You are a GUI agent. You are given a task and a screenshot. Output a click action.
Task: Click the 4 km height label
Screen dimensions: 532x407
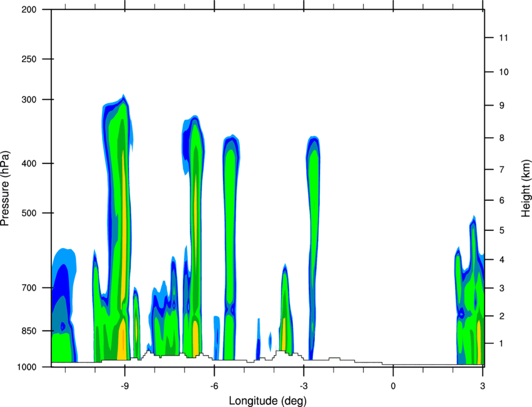[501, 260]
